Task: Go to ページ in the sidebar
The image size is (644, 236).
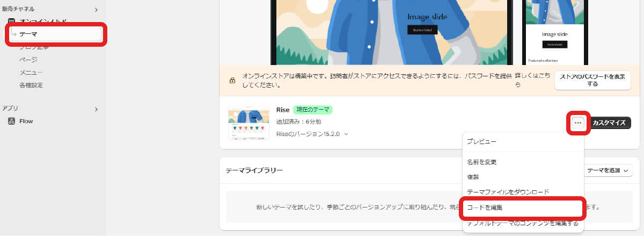Action: click(28, 59)
